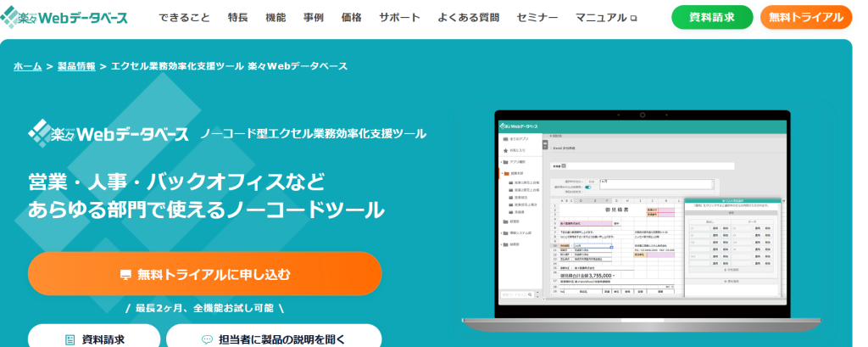Click breadcrumb text エクセル業務効率化支援ツール 楽々Webデータベース
Screen dimensions: 868x347
[229, 66]
